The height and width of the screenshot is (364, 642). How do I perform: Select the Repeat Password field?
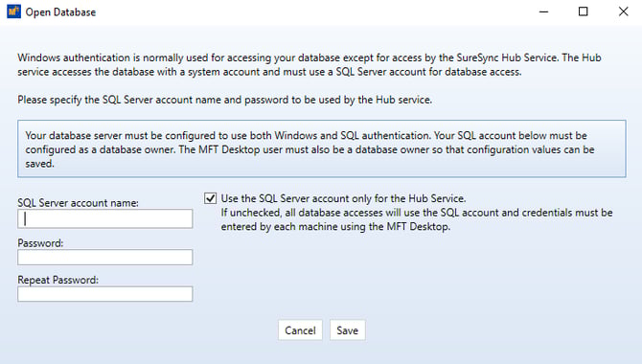pos(104,294)
